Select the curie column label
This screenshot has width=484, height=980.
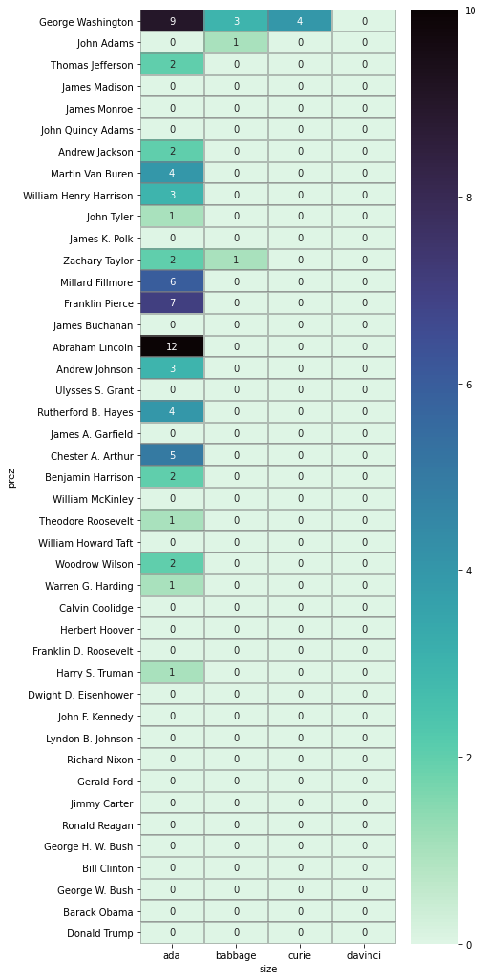[x=300, y=956]
